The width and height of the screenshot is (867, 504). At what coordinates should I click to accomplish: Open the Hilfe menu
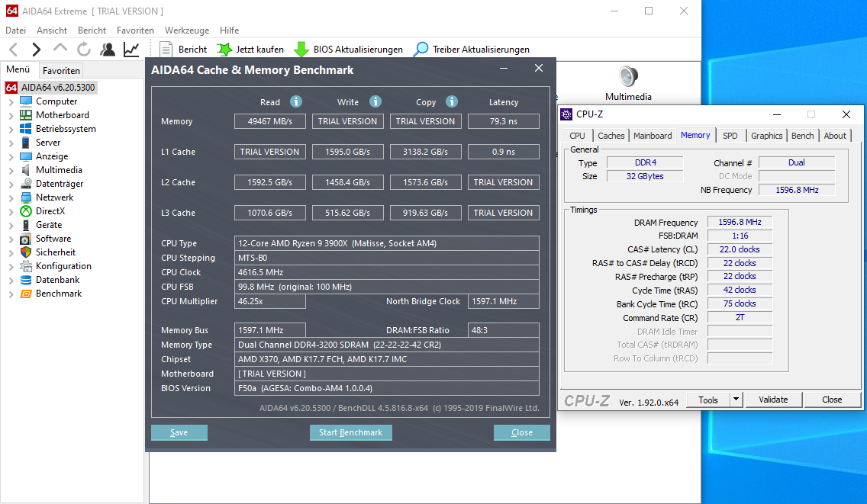(x=230, y=30)
